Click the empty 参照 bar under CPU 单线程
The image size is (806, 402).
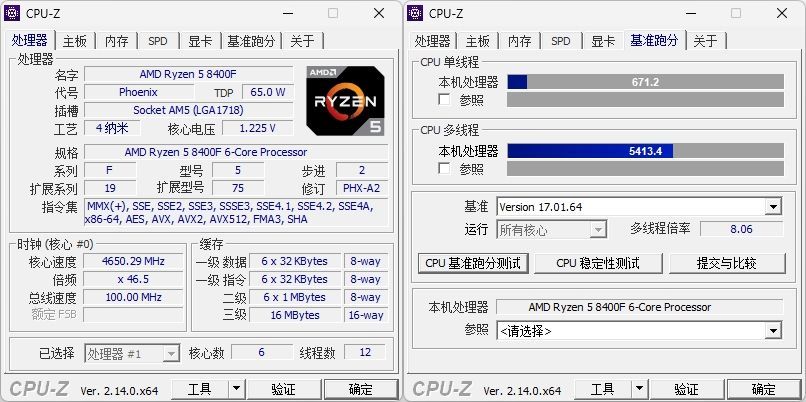click(646, 99)
